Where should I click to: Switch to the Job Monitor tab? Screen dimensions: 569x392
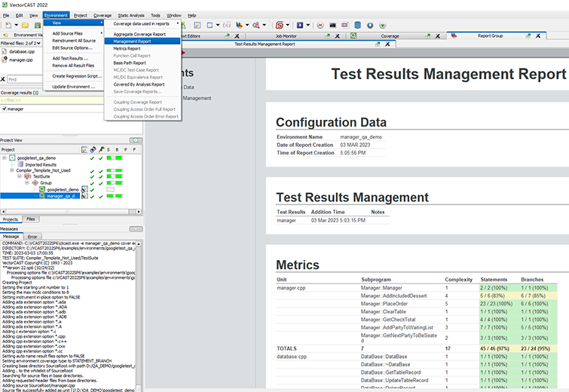pyautogui.click(x=286, y=36)
